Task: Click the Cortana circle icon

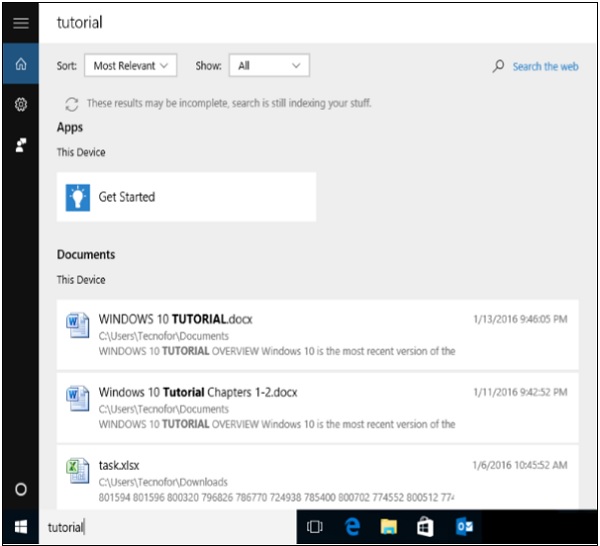Action: click(20, 489)
